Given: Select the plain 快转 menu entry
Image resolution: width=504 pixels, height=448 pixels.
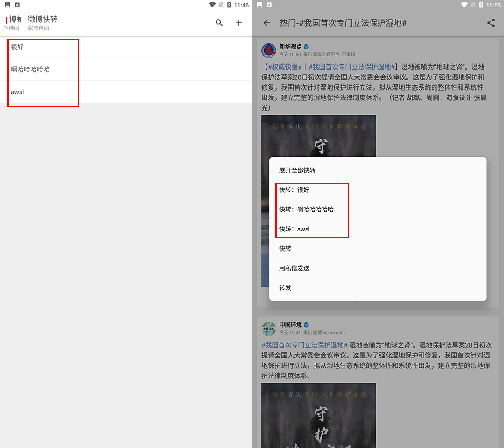Looking at the screenshot, I should pos(378,249).
